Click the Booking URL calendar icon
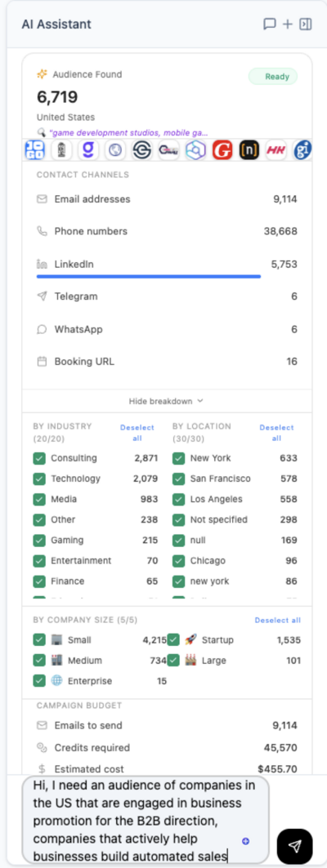 [x=42, y=362]
